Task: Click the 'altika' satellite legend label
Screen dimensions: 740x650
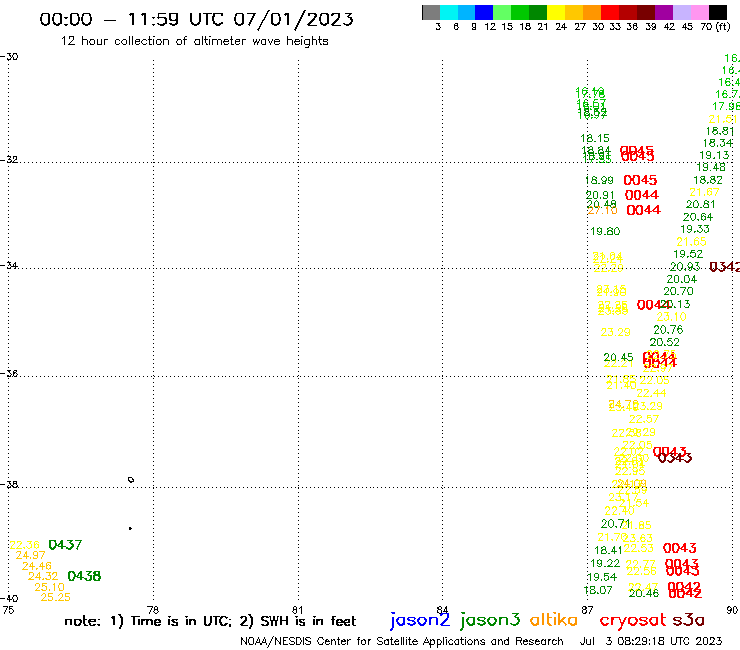Action: pos(553,620)
